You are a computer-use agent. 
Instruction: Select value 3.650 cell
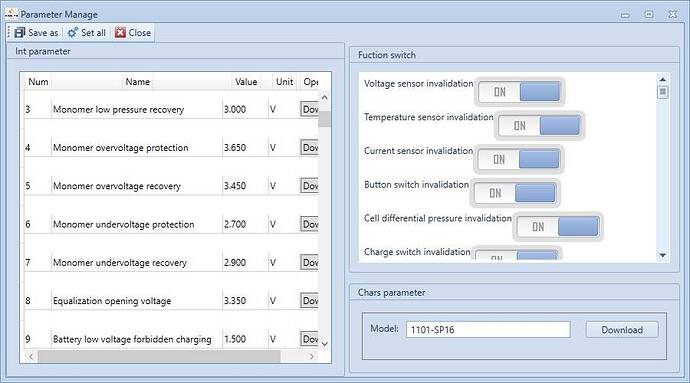tap(235, 147)
